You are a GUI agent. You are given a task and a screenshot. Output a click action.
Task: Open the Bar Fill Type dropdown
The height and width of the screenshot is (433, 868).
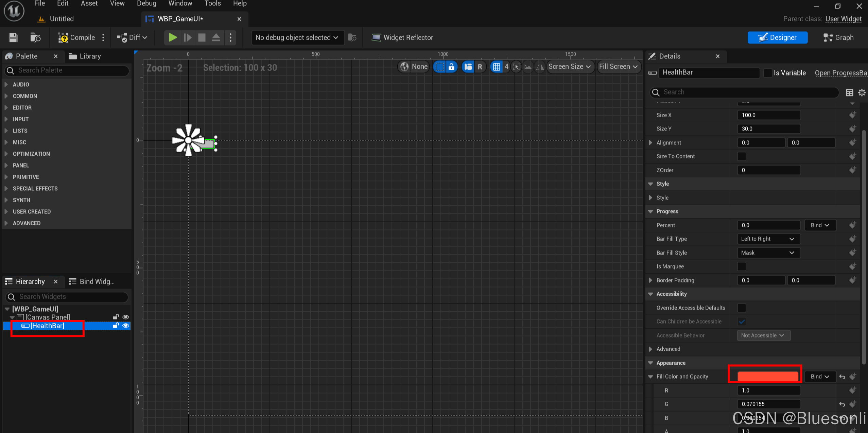[x=768, y=239]
